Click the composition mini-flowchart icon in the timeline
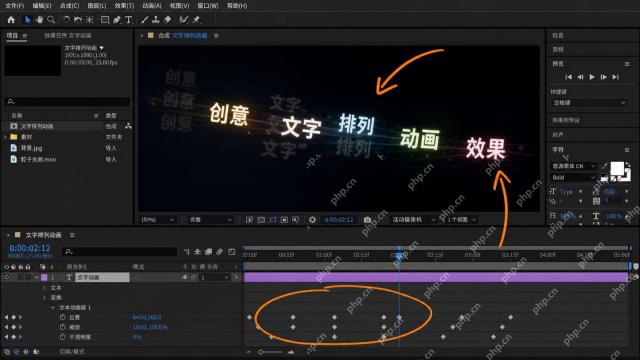 (x=186, y=252)
